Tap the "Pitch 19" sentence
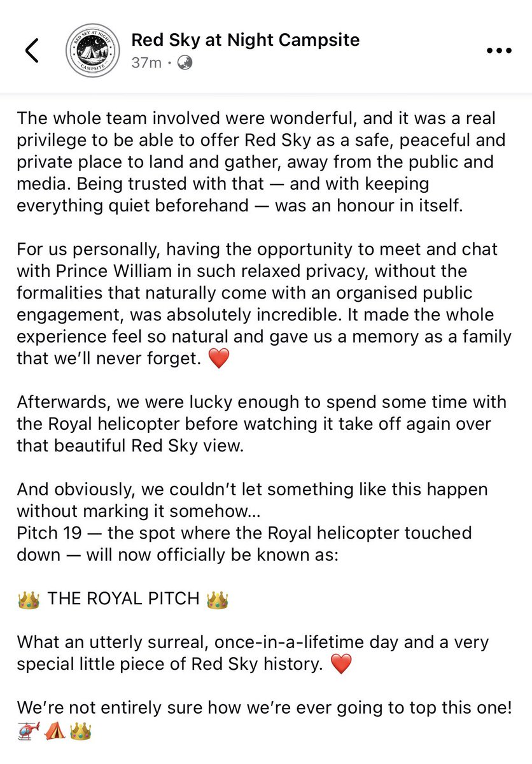 [x=244, y=542]
